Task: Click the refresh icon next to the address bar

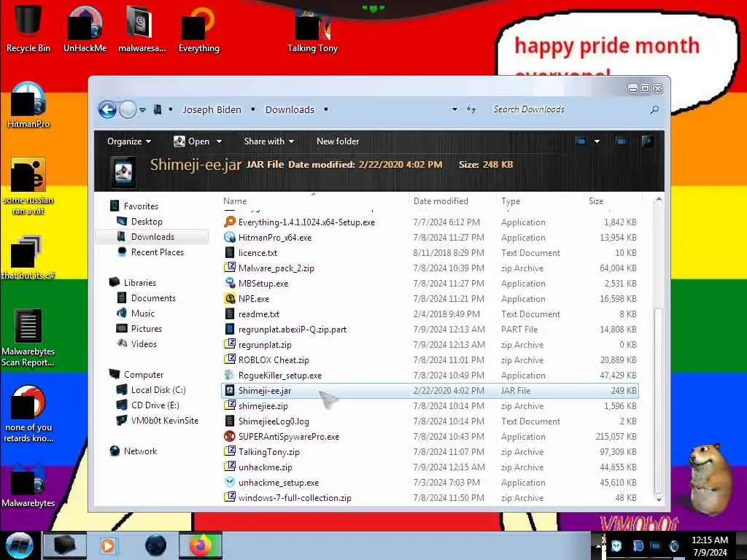Action: point(471,109)
